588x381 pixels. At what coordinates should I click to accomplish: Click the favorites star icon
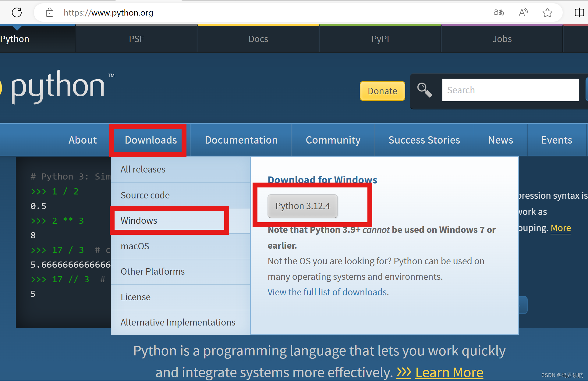click(x=547, y=12)
